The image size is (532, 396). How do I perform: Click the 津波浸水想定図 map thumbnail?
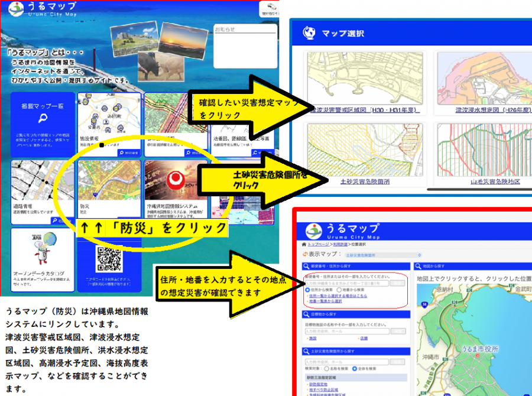[x=485, y=79]
